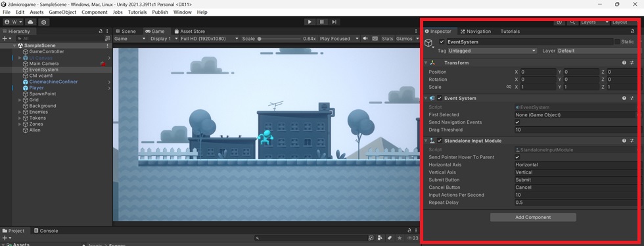The height and width of the screenshot is (246, 644).
Task: Open the Layers dropdown in toolbar
Action: (595, 22)
